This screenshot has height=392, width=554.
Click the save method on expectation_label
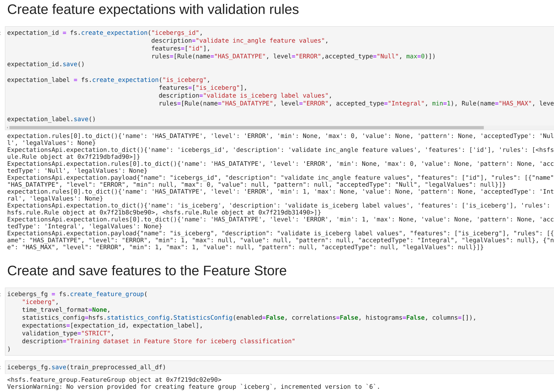point(81,119)
